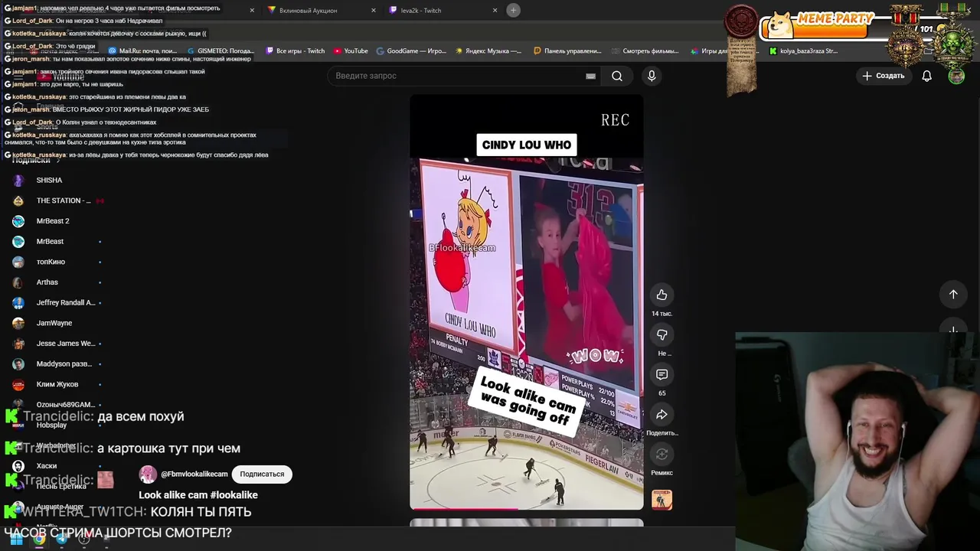
Task: Click the Fbmvlookalikecam channel avatar
Action: tap(148, 474)
